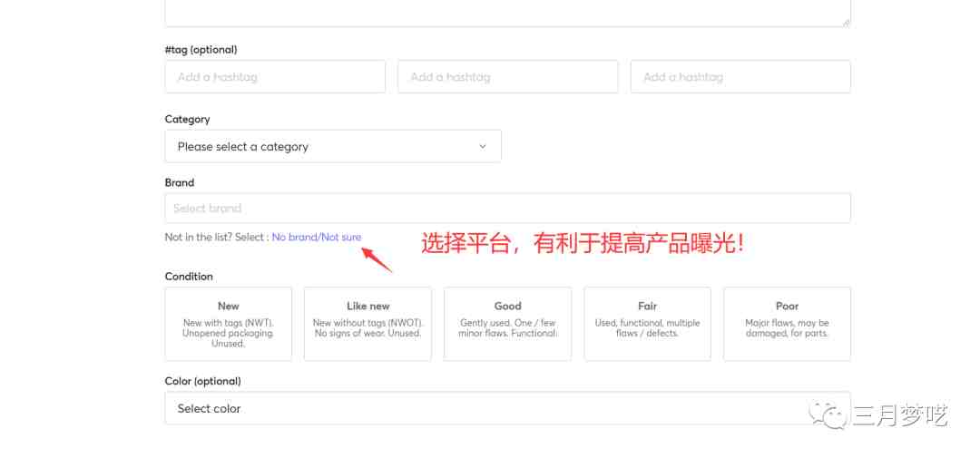Click the 'Not in the list? Select :' text
Image resolution: width=980 pixels, height=458 pixels.
click(217, 237)
